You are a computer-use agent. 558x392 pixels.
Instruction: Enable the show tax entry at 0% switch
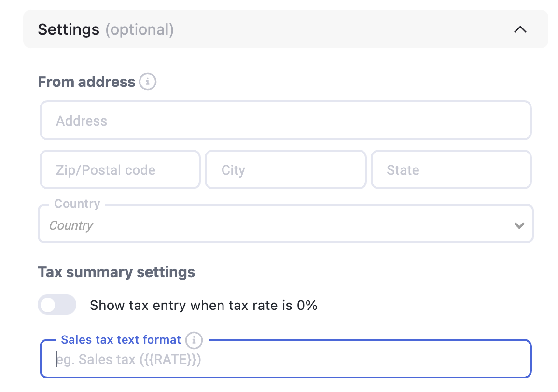pyautogui.click(x=57, y=305)
